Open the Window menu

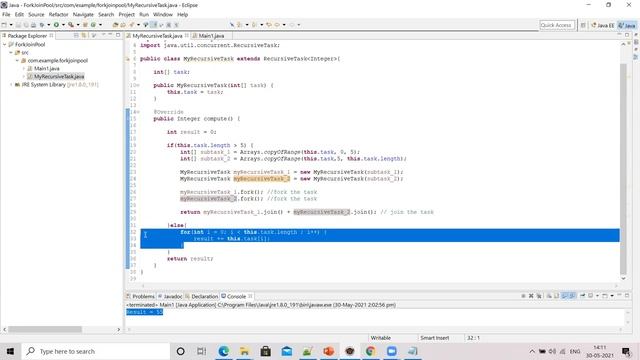pos(163,14)
